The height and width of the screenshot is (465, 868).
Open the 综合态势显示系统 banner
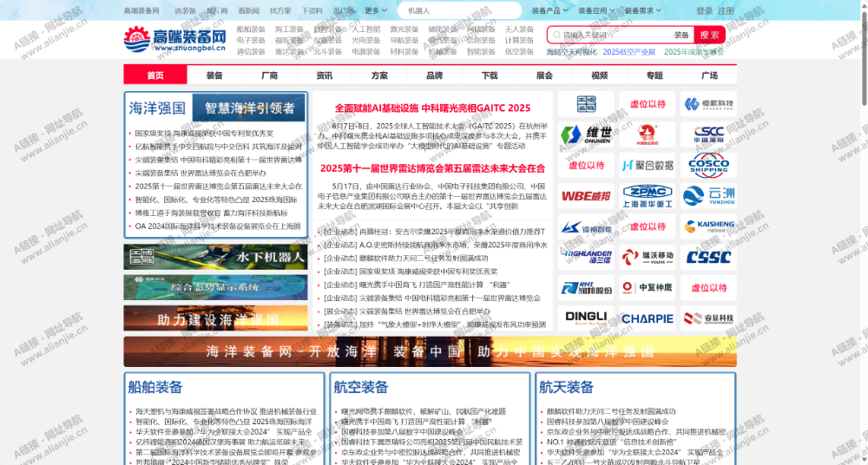click(215, 287)
